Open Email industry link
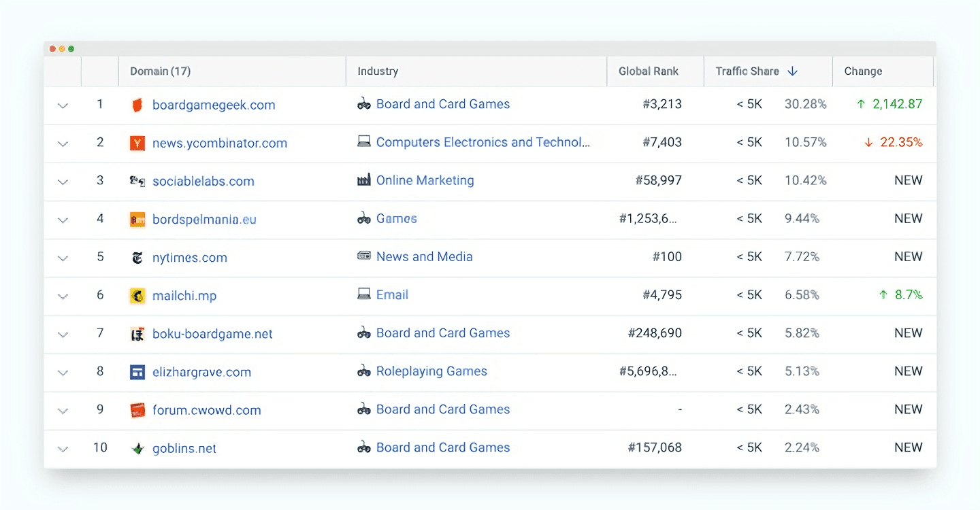This screenshot has width=980, height=510. coord(393,294)
